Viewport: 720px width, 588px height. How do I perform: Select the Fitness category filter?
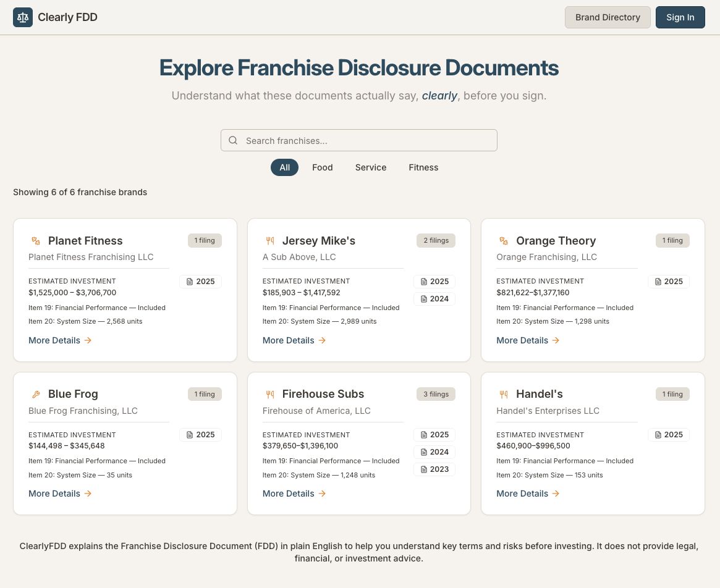(x=423, y=167)
